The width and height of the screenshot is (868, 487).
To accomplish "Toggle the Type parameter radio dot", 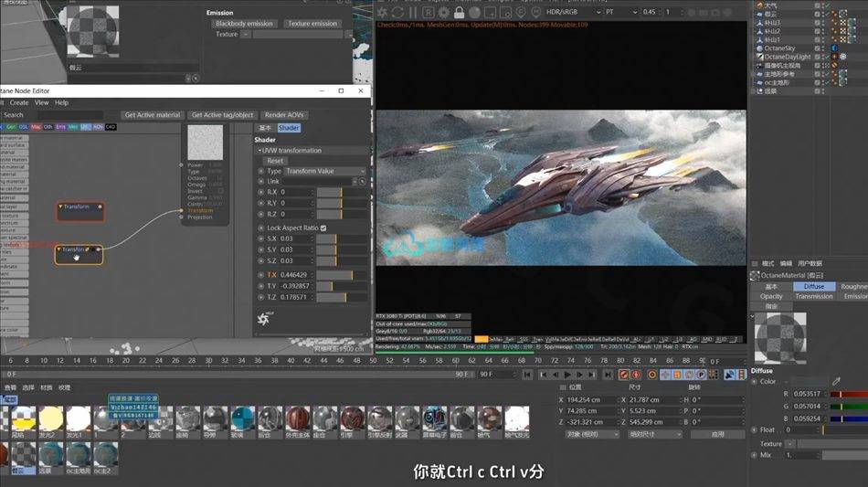I will (x=260, y=171).
